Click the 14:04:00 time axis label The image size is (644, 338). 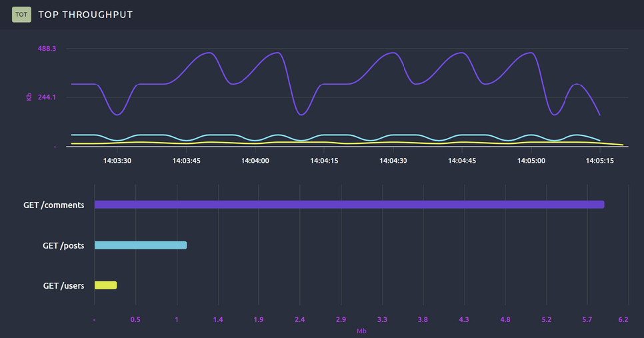tap(255, 161)
